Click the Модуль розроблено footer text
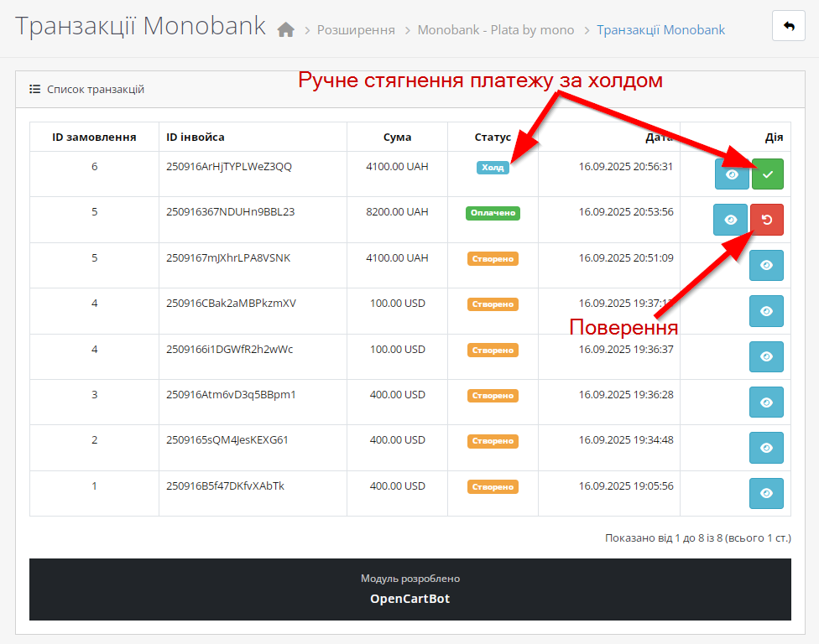The height and width of the screenshot is (644, 819). tap(410, 579)
